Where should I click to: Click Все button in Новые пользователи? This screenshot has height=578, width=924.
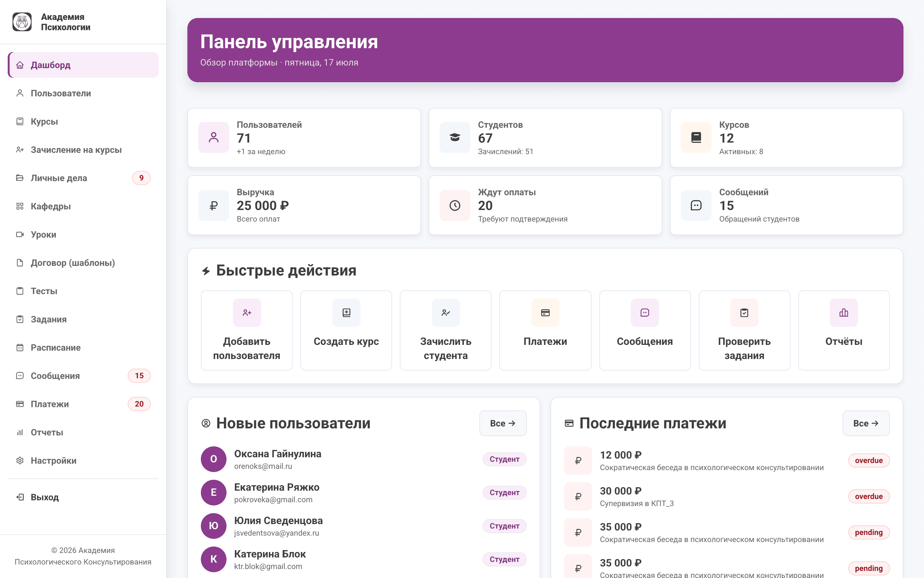click(503, 423)
